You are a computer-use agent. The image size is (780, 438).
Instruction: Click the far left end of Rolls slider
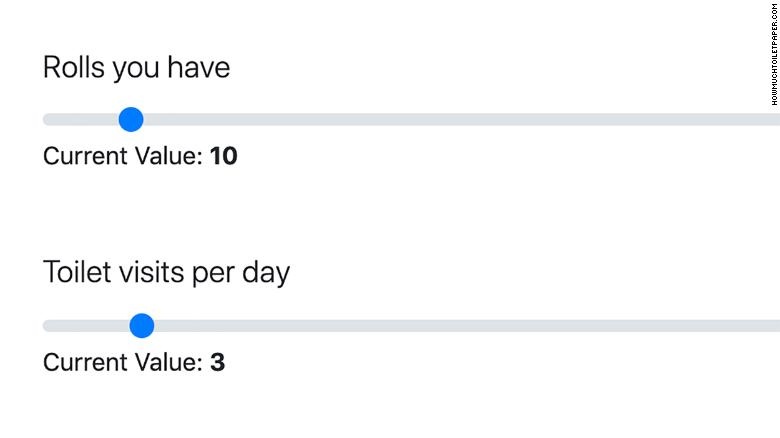point(47,120)
